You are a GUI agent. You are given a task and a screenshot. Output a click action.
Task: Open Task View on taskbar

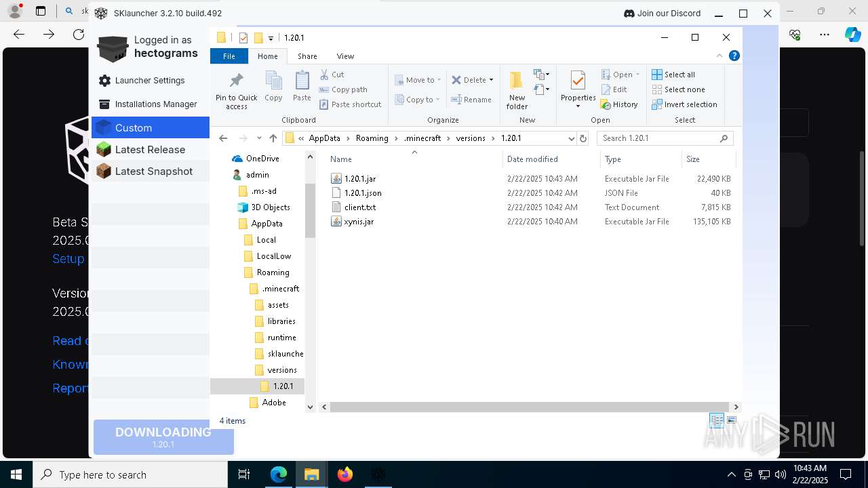pos(245,474)
